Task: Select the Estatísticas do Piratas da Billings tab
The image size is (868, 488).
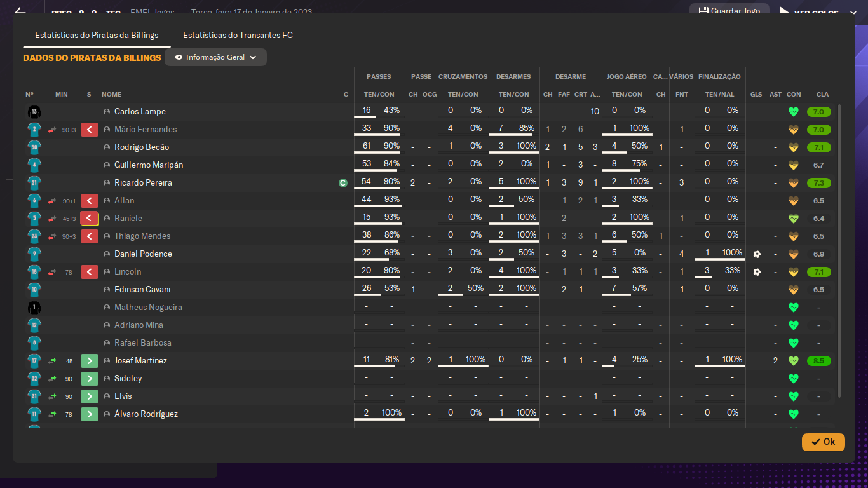Action: pos(97,36)
